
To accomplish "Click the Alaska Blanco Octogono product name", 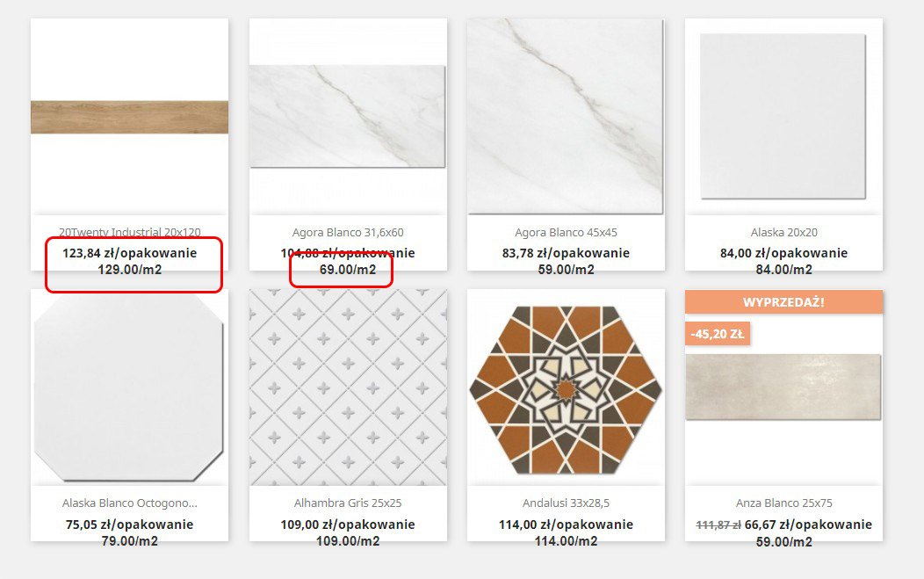I will pos(130,503).
